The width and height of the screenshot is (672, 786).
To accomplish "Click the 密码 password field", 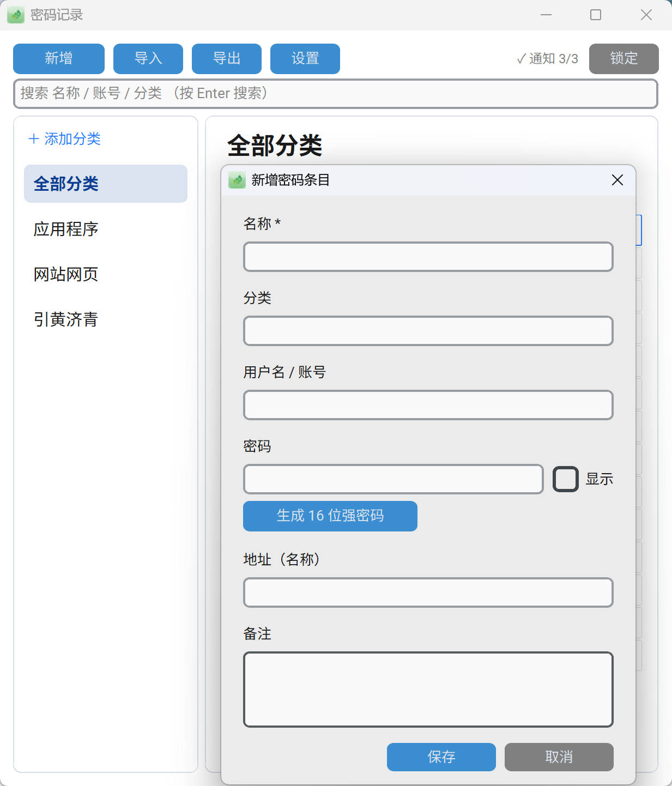I will pyautogui.click(x=393, y=479).
